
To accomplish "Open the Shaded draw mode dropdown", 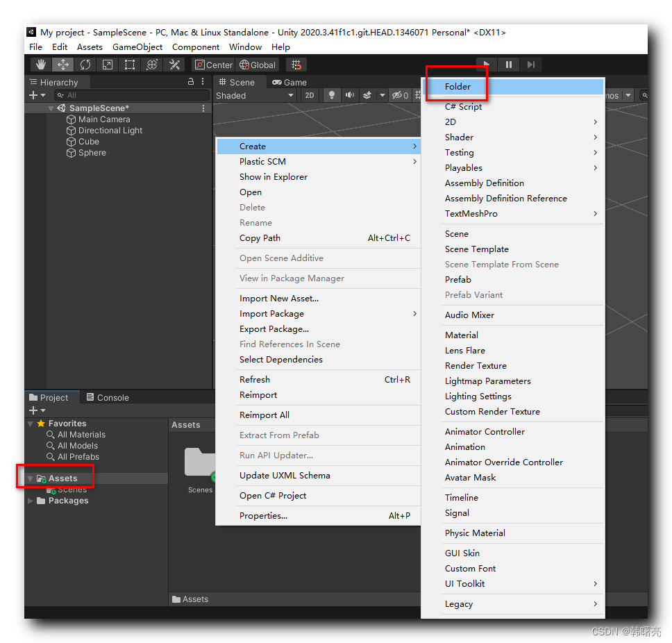I will click(x=255, y=96).
